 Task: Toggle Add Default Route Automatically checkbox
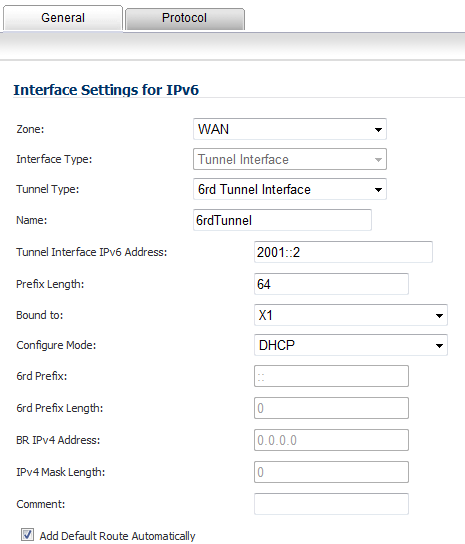click(x=27, y=535)
